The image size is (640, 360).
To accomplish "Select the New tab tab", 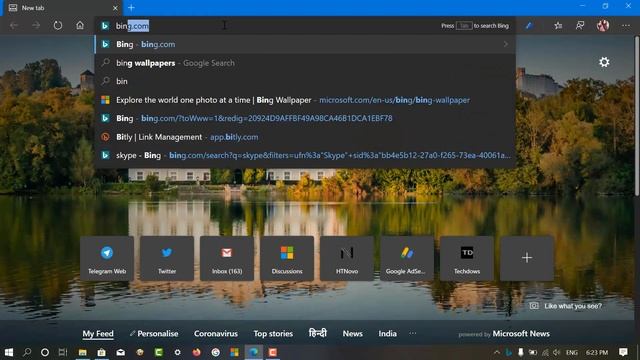I will tap(63, 8).
